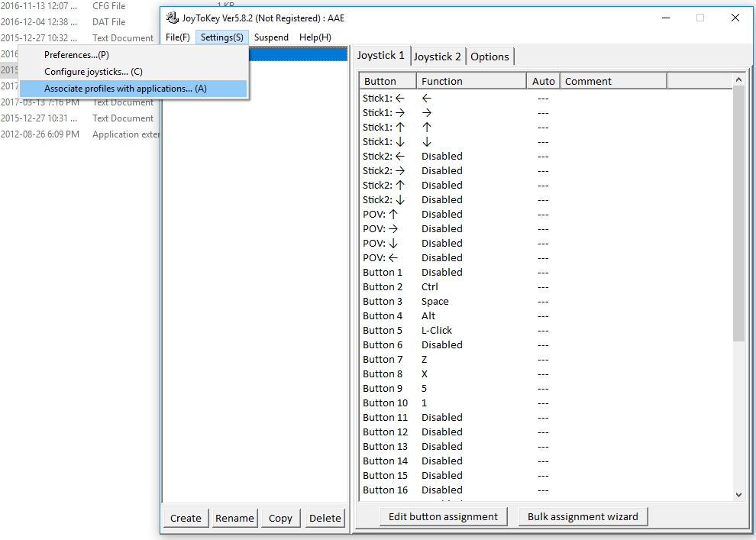The width and height of the screenshot is (756, 540).
Task: Select the Button 16 row
Action: 546,490
